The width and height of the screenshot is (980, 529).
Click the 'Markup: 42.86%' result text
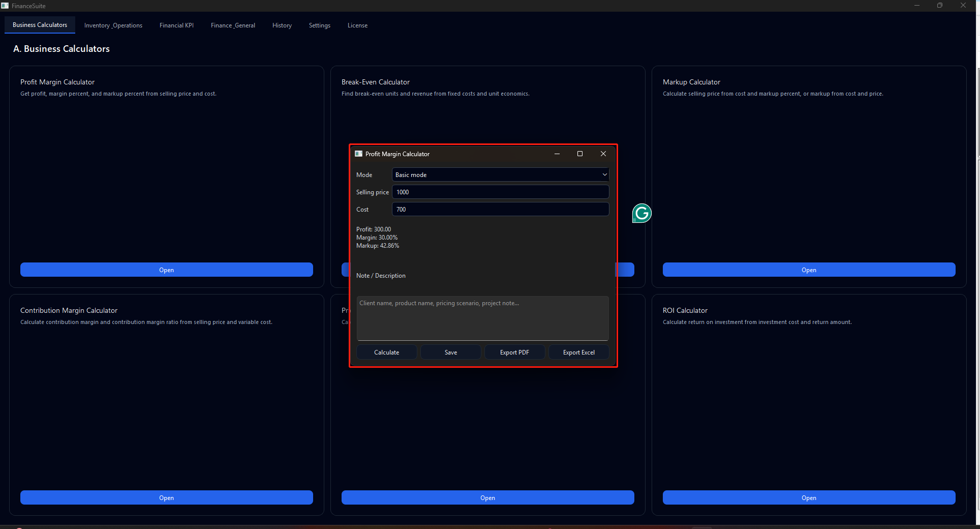pyautogui.click(x=378, y=246)
